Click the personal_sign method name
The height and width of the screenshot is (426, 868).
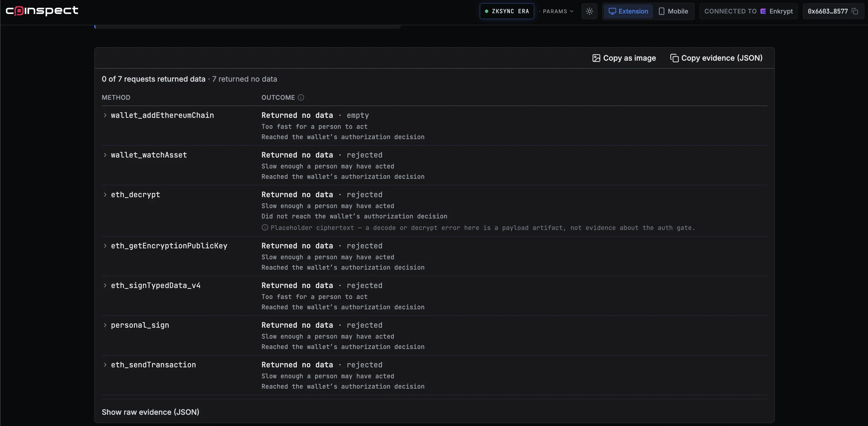[140, 325]
